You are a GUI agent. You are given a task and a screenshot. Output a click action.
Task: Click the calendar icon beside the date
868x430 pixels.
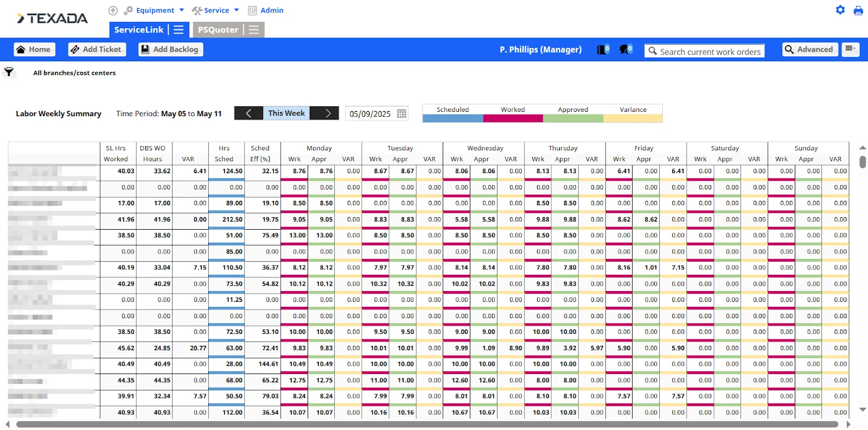[x=401, y=113]
